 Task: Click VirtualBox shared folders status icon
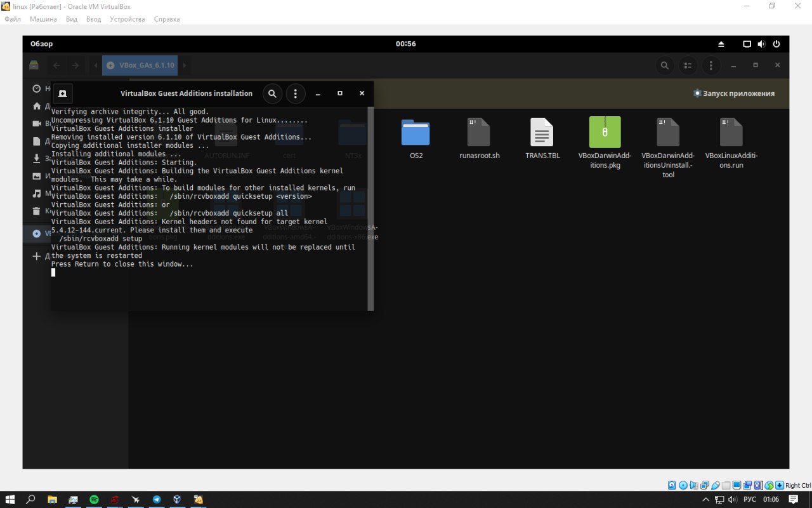pyautogui.click(x=726, y=485)
